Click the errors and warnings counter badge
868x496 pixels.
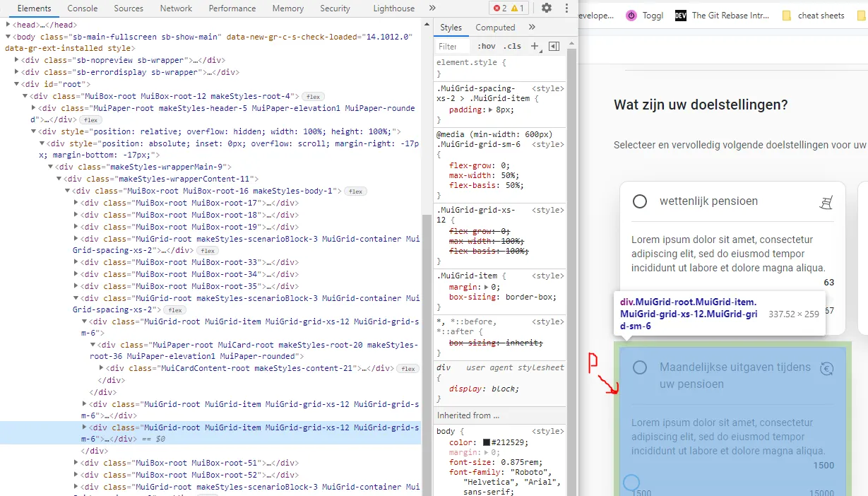click(x=509, y=8)
